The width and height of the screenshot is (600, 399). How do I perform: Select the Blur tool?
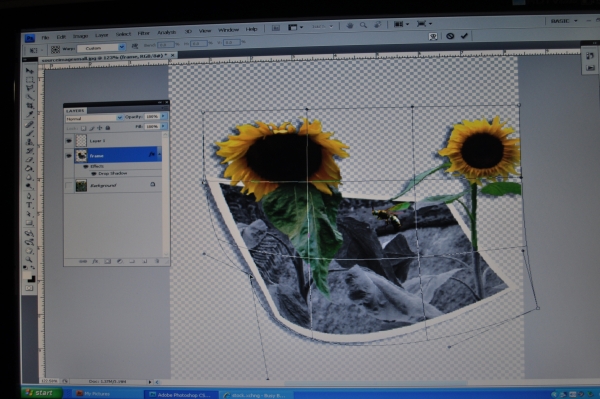(29, 178)
